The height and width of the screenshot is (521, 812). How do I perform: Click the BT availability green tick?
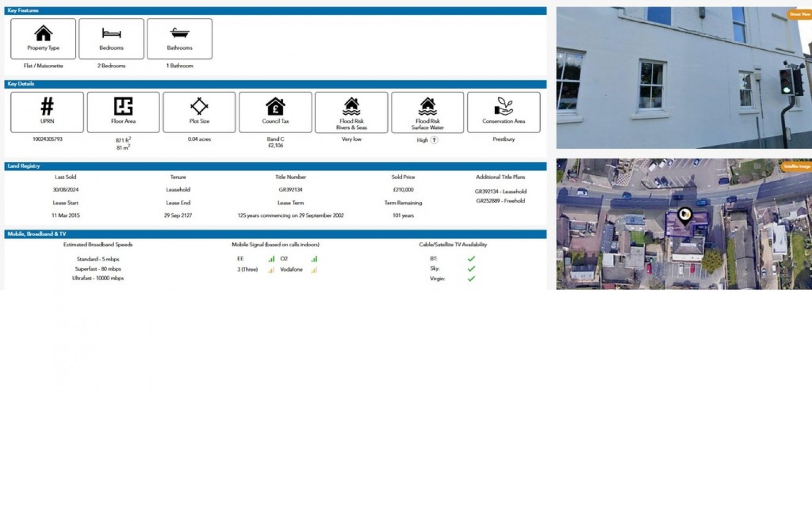click(471, 259)
